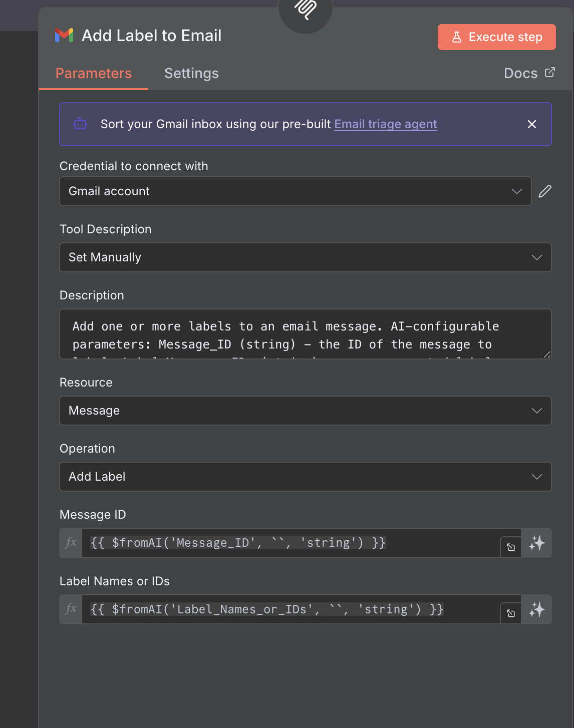Expand the Operation Add Label dropdown

pyautogui.click(x=305, y=477)
